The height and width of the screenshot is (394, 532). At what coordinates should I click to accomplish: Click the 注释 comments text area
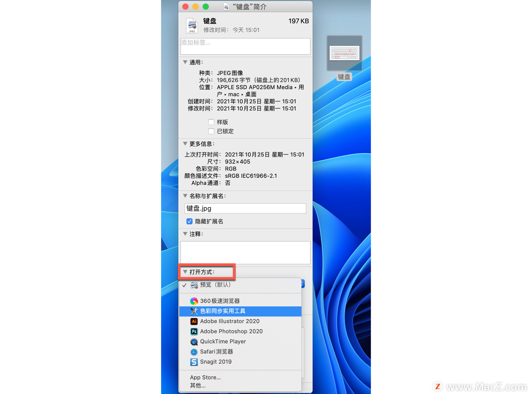coord(245,253)
